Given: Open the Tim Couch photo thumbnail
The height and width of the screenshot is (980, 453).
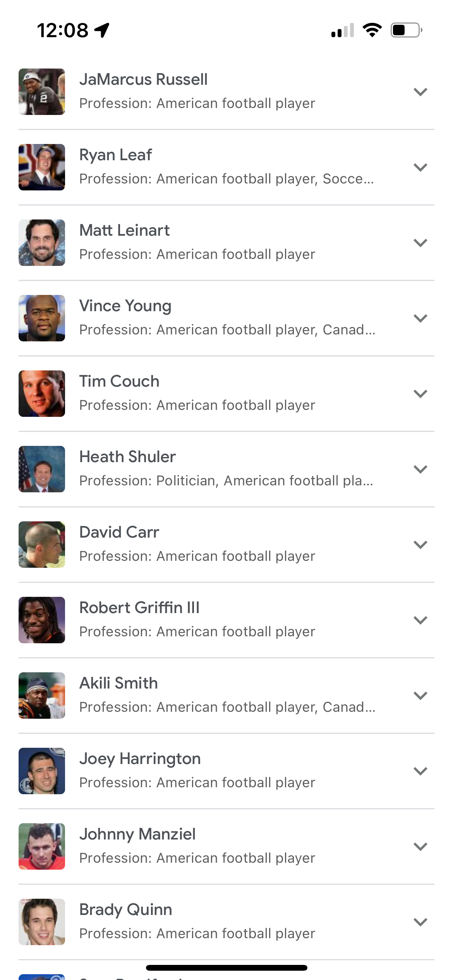Looking at the screenshot, I should coord(42,394).
